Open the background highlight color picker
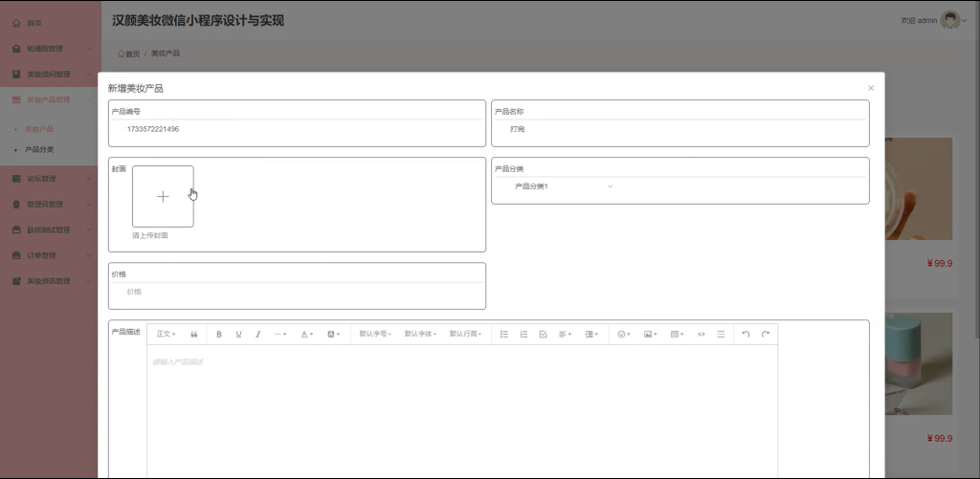The image size is (980, 479). click(x=334, y=334)
